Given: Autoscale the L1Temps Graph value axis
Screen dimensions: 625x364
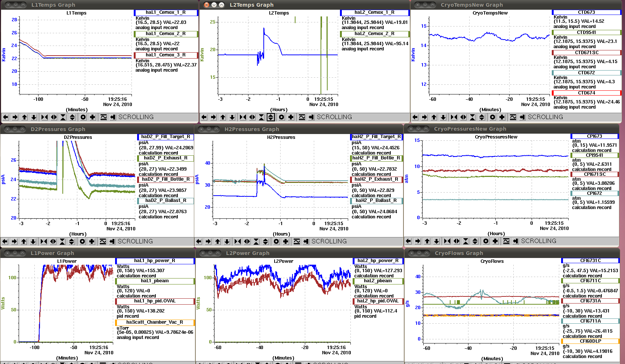Looking at the screenshot, I should (103, 117).
